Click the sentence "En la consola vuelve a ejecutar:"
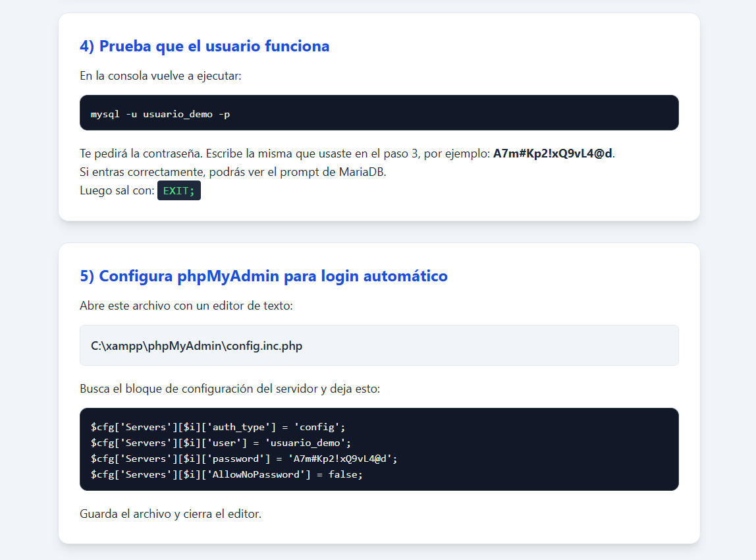 (x=161, y=76)
